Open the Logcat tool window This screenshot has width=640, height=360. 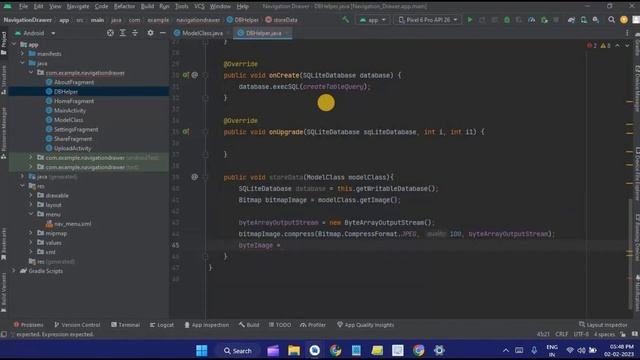[x=162, y=325]
